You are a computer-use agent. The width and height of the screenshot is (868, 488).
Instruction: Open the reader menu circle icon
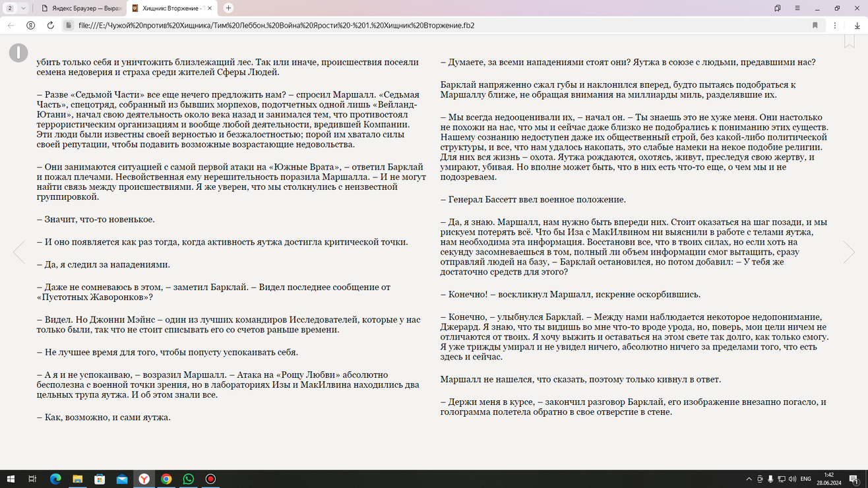[x=18, y=53]
